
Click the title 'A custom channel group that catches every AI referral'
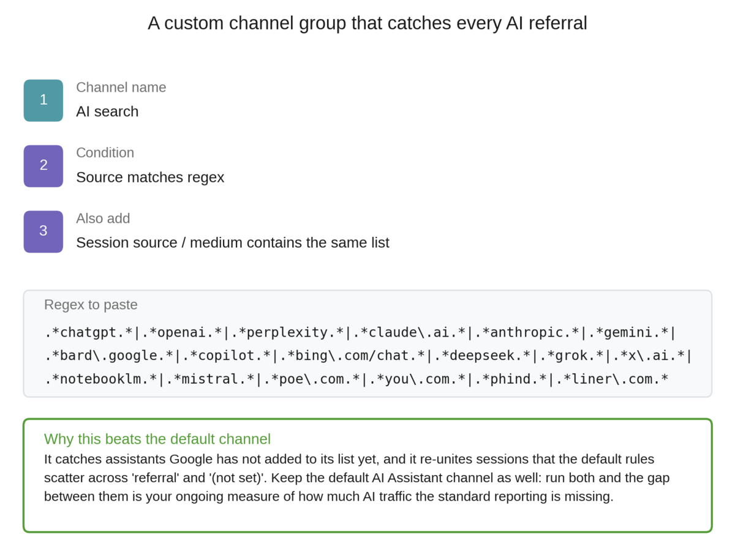367,23
